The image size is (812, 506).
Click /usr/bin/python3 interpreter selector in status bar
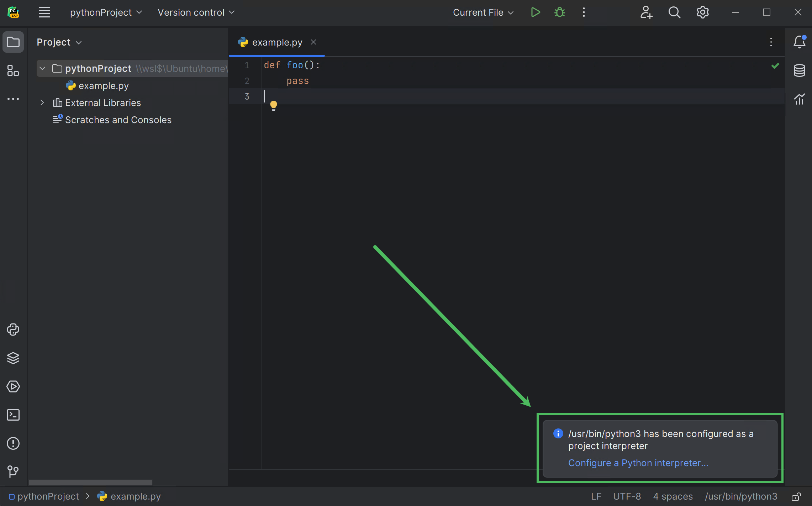coord(741,496)
